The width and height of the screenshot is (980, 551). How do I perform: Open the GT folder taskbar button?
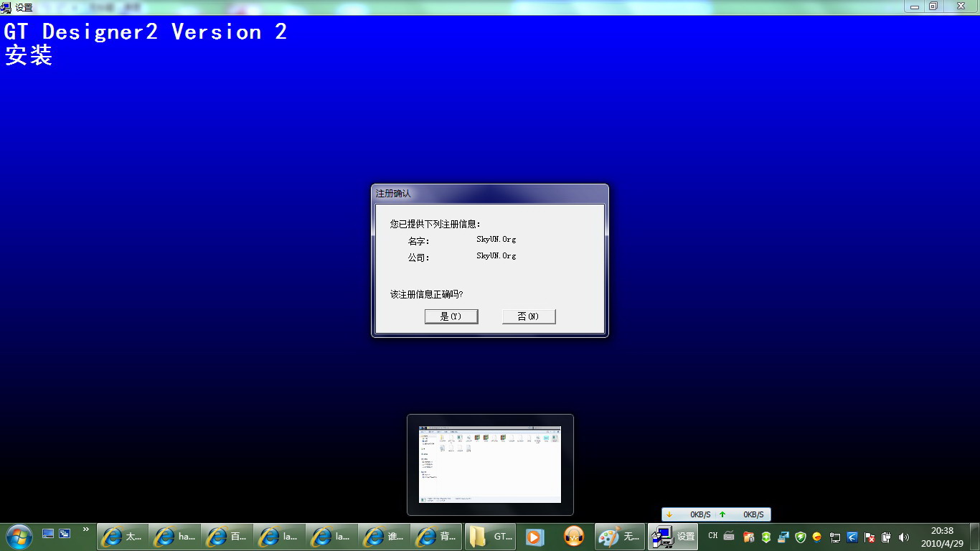(491, 537)
